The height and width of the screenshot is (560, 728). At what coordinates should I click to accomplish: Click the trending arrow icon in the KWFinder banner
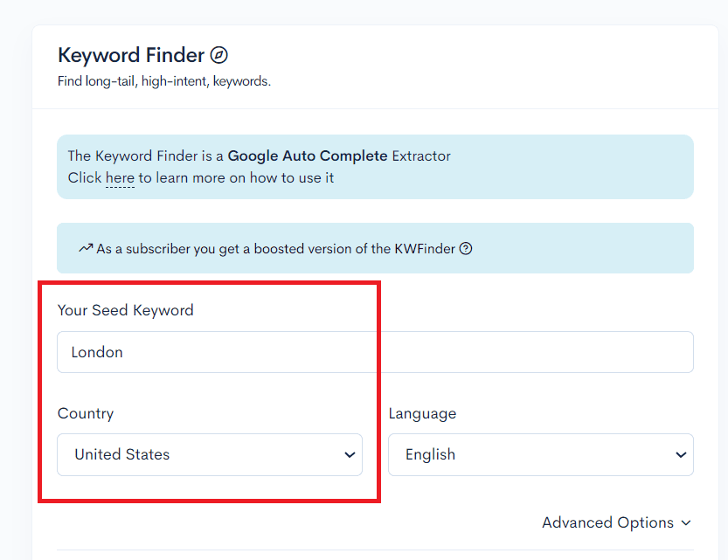[85, 248]
